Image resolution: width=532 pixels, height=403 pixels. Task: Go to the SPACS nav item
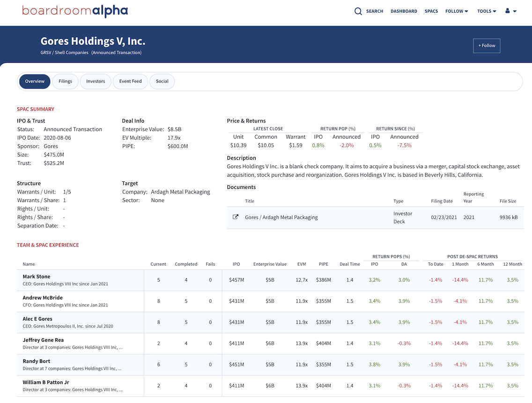click(431, 11)
